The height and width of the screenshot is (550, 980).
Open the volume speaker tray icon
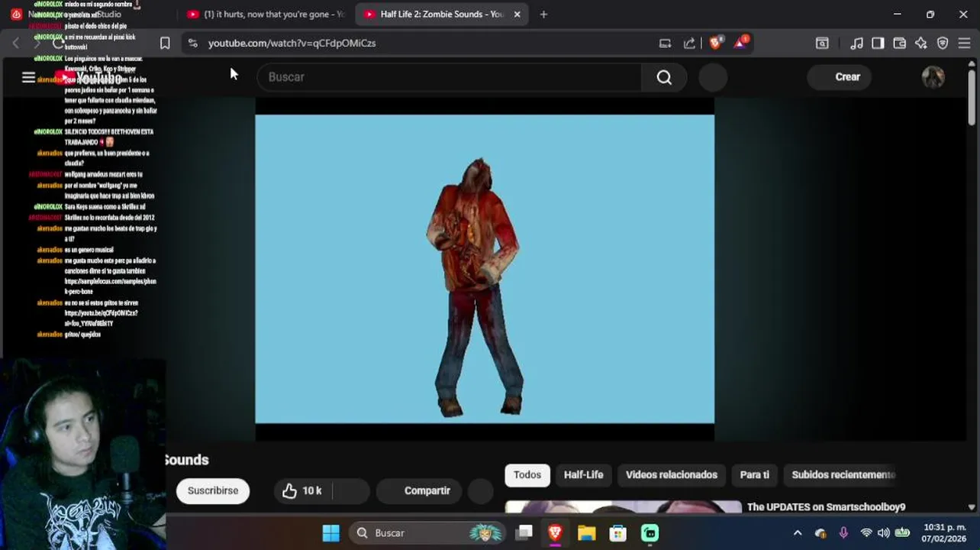(884, 533)
